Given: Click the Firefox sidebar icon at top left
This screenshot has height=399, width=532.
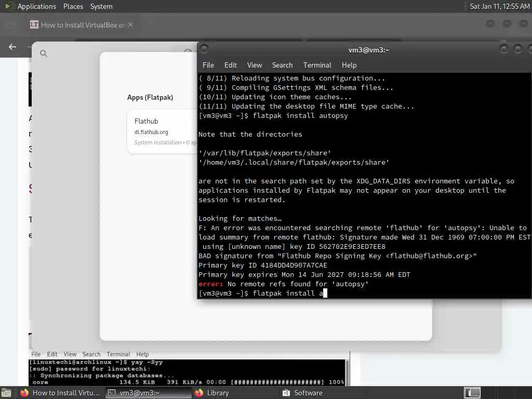Looking at the screenshot, I should click(10, 24).
